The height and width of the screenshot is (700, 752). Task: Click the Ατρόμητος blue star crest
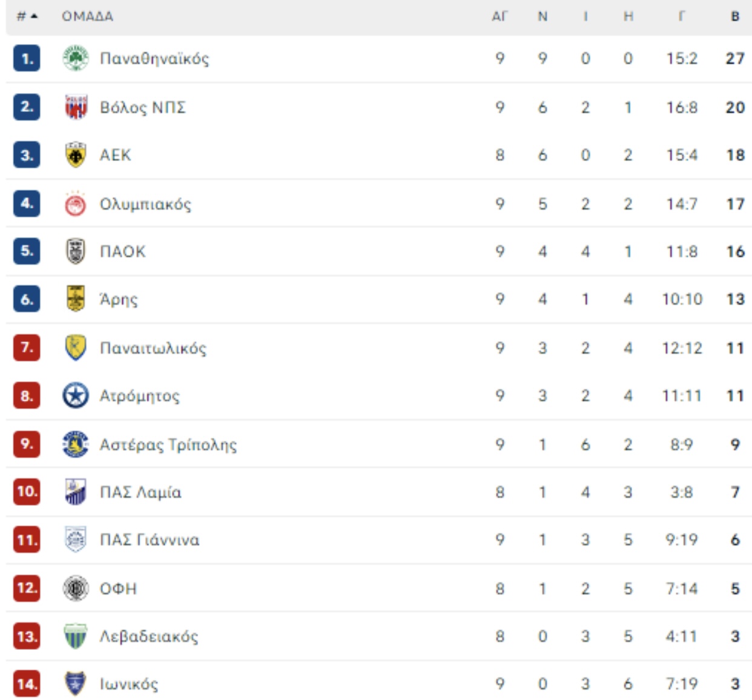pos(76,396)
